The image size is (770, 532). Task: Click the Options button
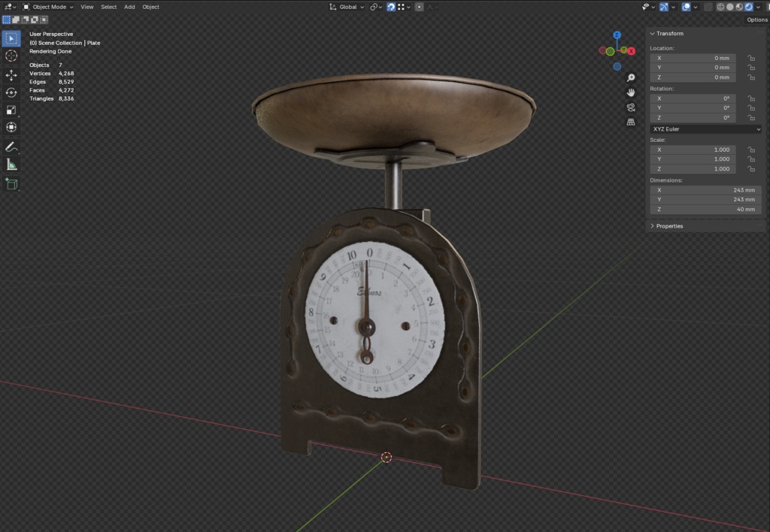[x=756, y=20]
